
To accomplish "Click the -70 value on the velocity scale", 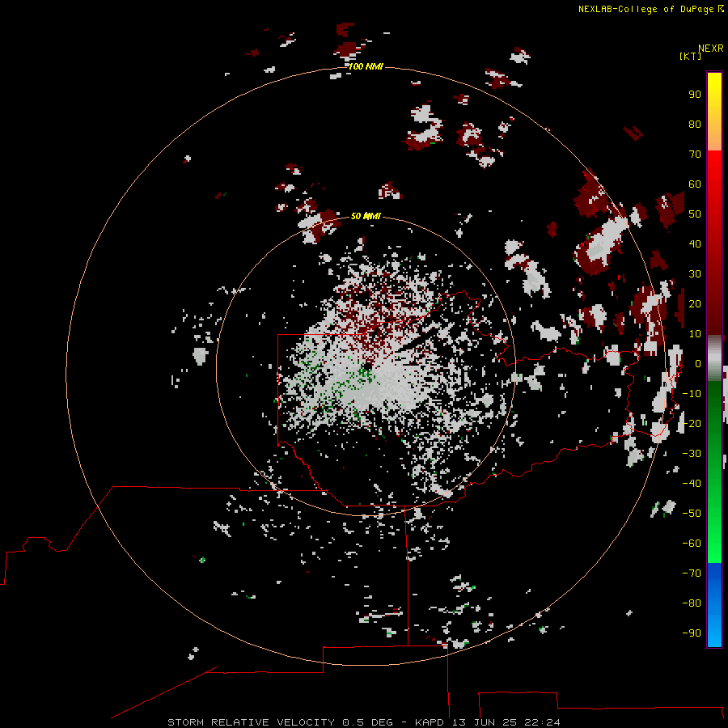I will (692, 573).
